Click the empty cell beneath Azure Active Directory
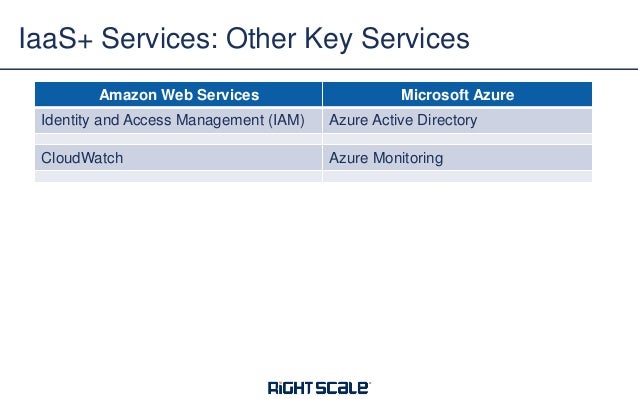Screen dimensions: 638x399 pyautogui.click(x=457, y=139)
